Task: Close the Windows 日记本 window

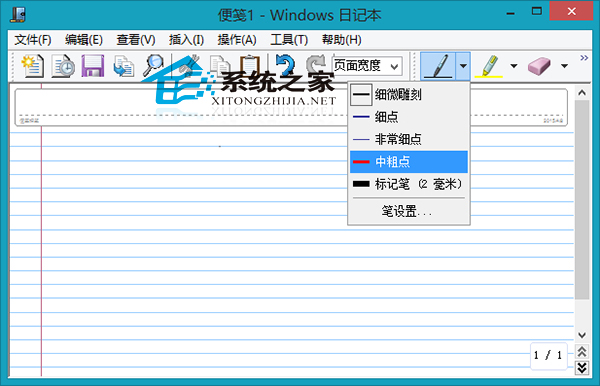Action: tap(571, 11)
